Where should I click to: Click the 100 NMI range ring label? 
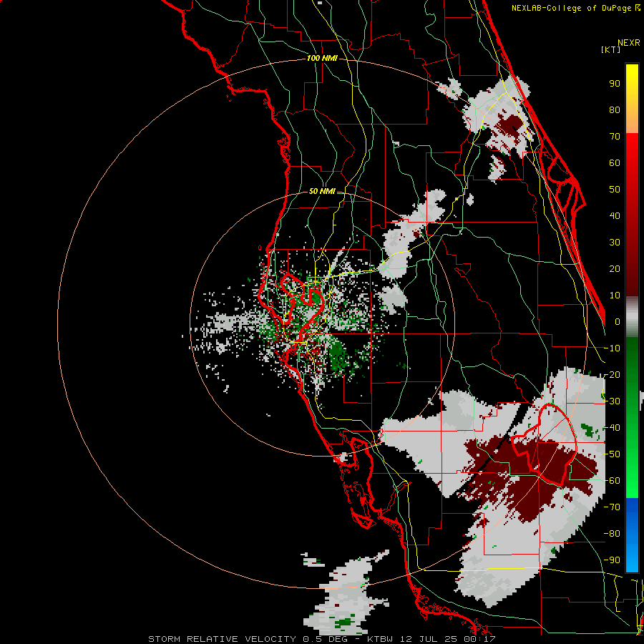coord(322,59)
